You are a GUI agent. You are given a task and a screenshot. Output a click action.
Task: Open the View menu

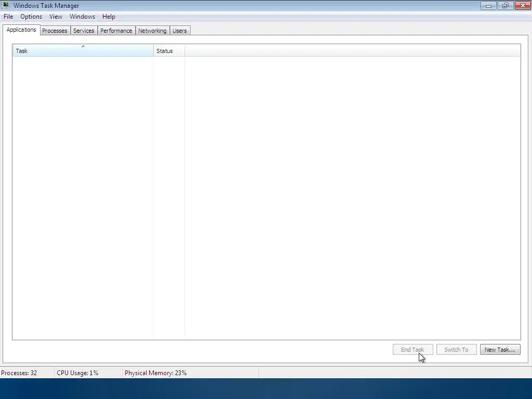tap(56, 17)
